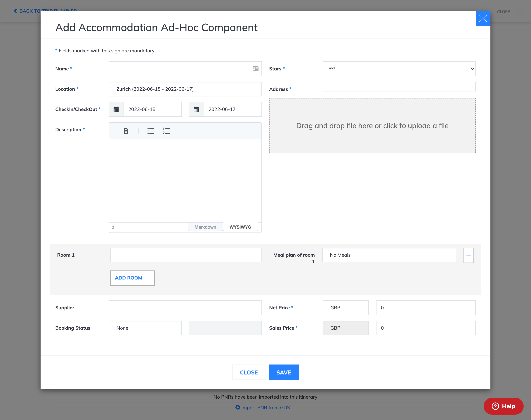Click the X icon next to the top-right CLOSE label

520,11
